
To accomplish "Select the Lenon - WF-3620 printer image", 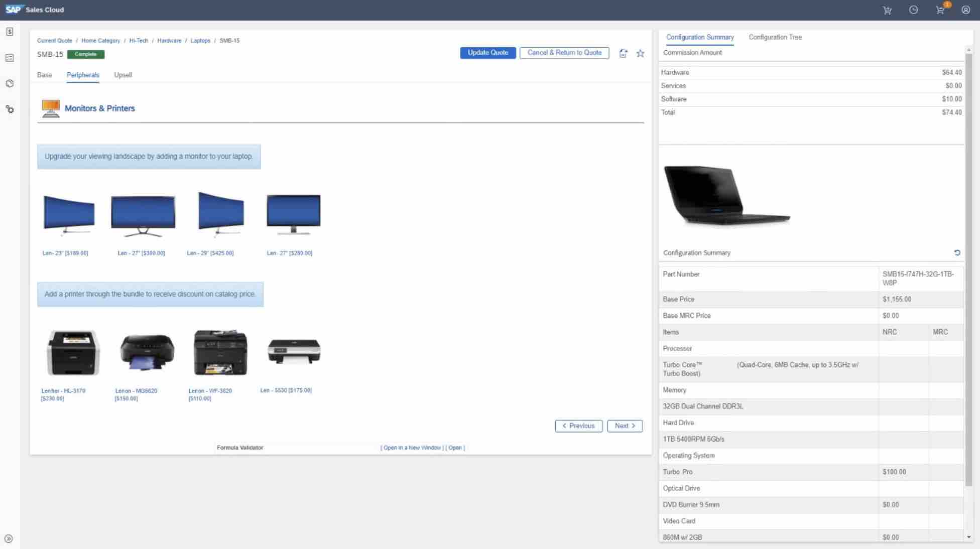I will point(220,352).
